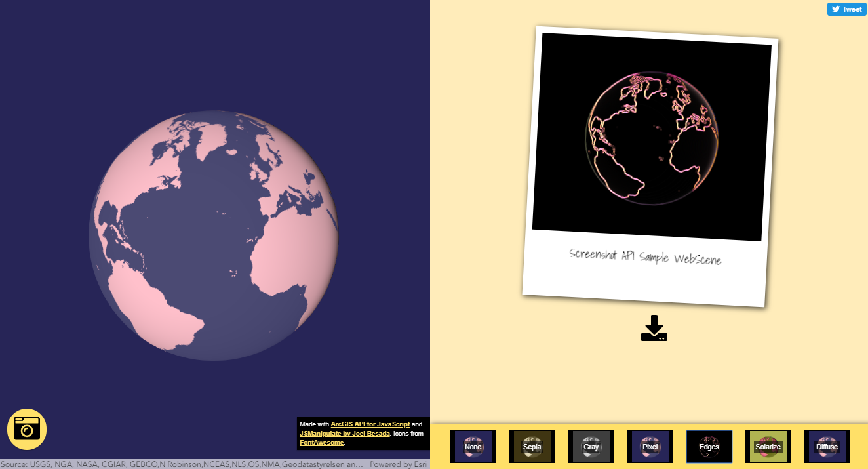Select the None filter thumbnail

[473, 447]
